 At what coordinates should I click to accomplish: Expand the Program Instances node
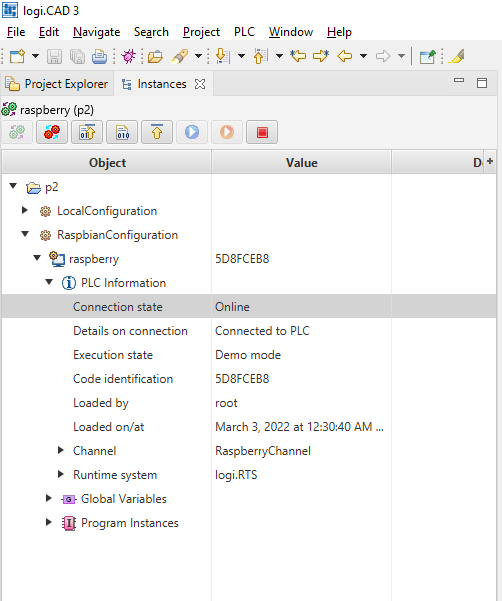[49, 522]
